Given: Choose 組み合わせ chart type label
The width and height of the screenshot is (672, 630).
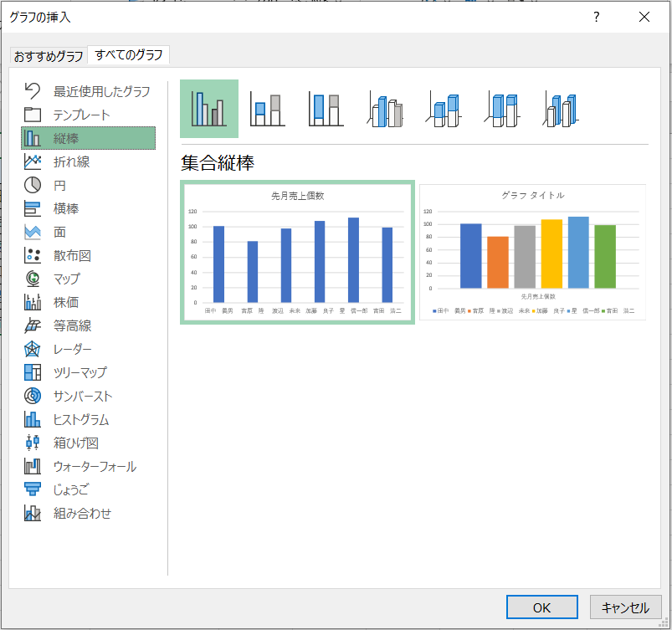Looking at the screenshot, I should [82, 513].
